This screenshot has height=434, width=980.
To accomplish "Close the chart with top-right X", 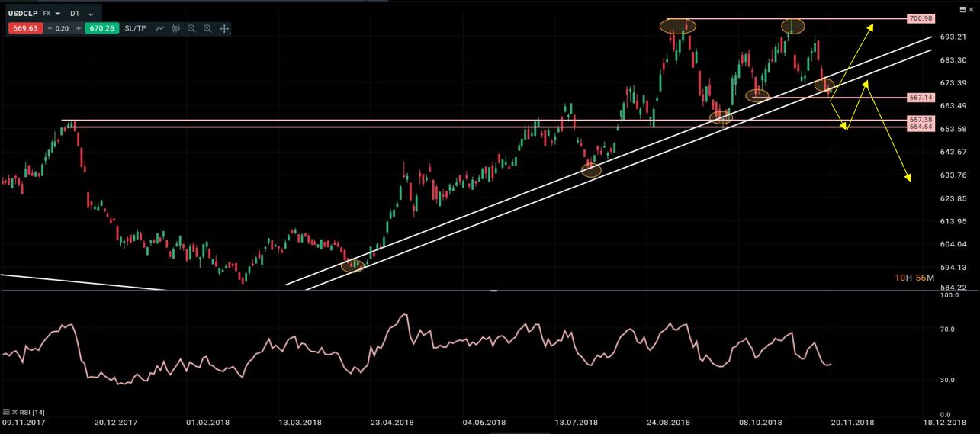I will tap(971, 8).
